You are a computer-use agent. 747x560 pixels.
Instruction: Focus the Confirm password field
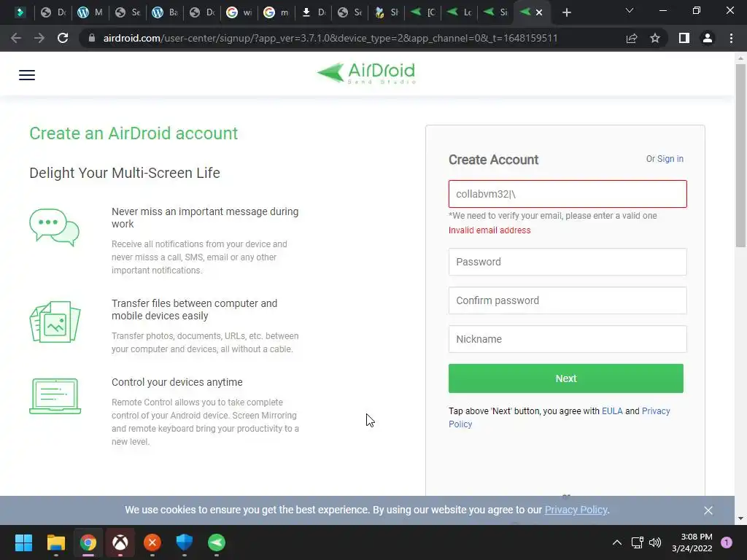(x=568, y=300)
